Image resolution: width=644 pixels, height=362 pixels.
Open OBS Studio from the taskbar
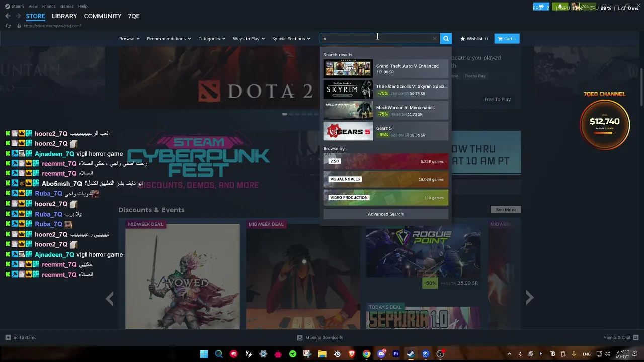(x=440, y=354)
